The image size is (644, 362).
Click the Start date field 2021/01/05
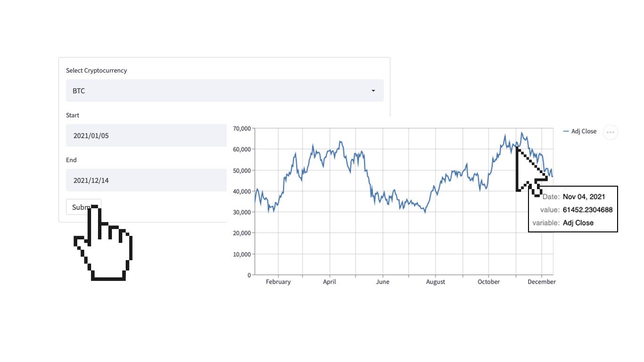[146, 135]
